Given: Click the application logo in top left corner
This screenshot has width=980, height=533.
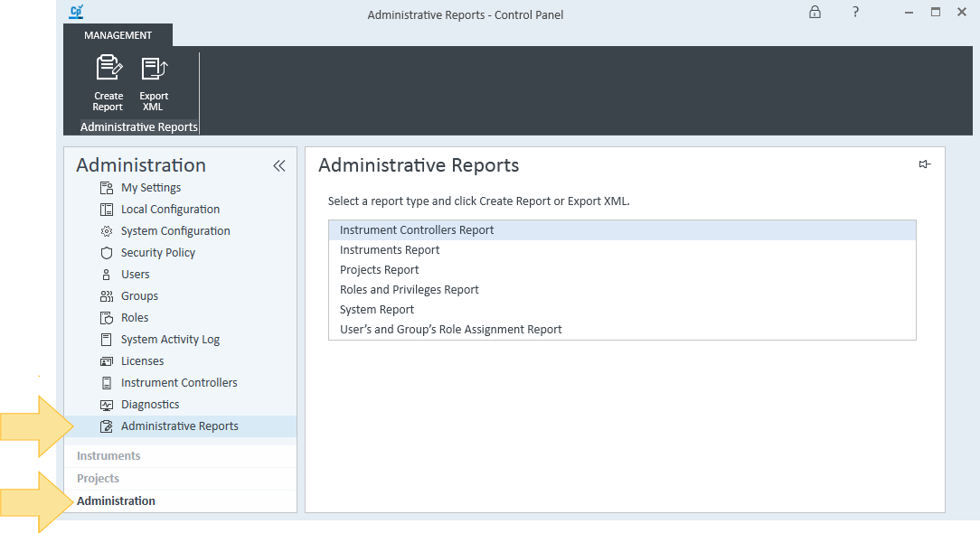Looking at the screenshot, I should [76, 12].
